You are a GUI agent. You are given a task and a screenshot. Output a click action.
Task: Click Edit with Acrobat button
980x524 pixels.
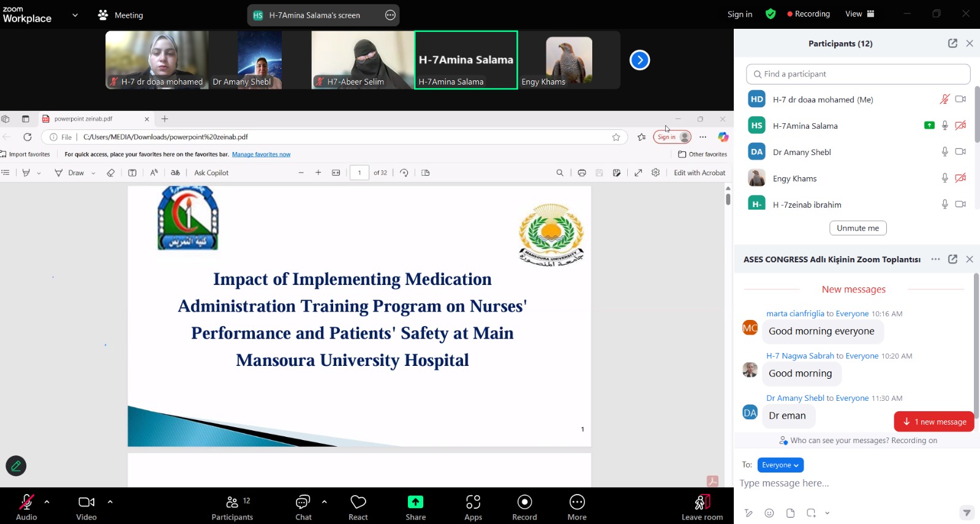(x=699, y=173)
